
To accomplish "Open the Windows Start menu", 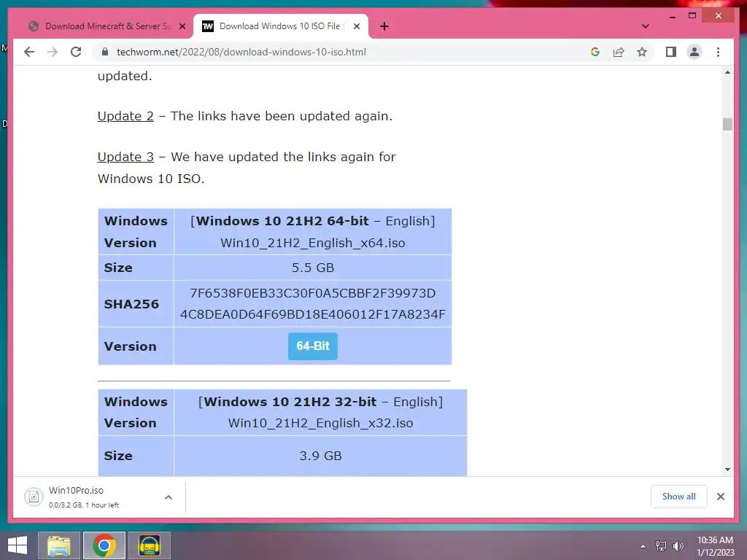I will tap(18, 545).
